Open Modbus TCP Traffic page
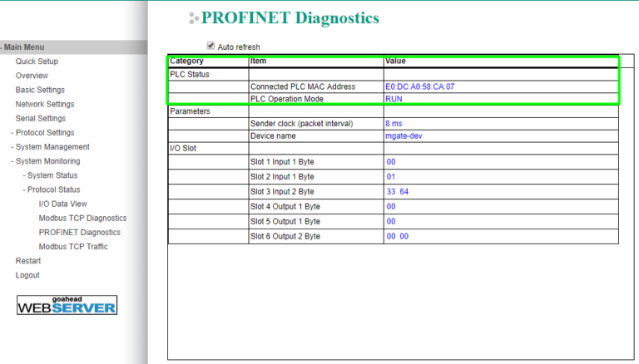 coord(73,247)
